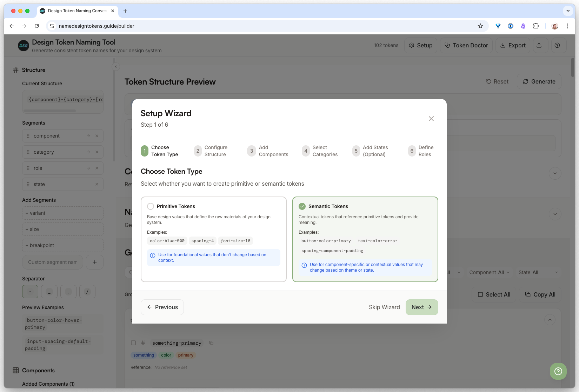The height and width of the screenshot is (392, 579).
Task: Remove the component segment
Action: coord(97,136)
